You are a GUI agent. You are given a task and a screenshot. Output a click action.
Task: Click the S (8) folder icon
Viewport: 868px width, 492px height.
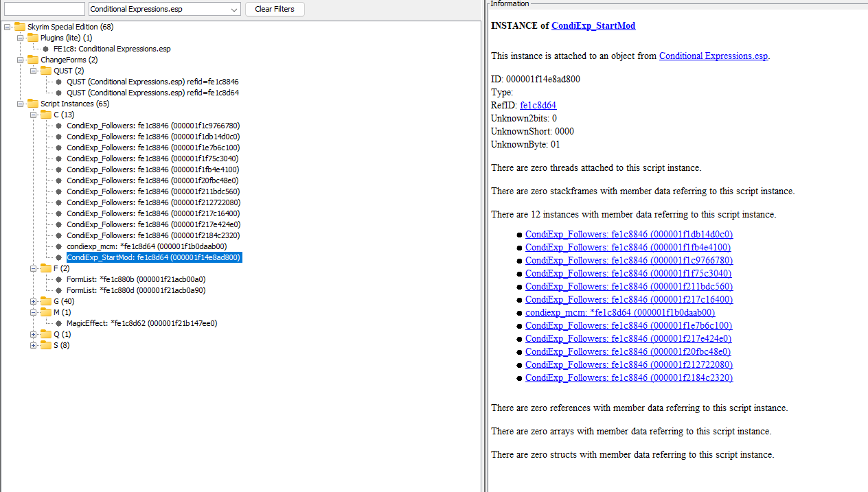point(45,345)
